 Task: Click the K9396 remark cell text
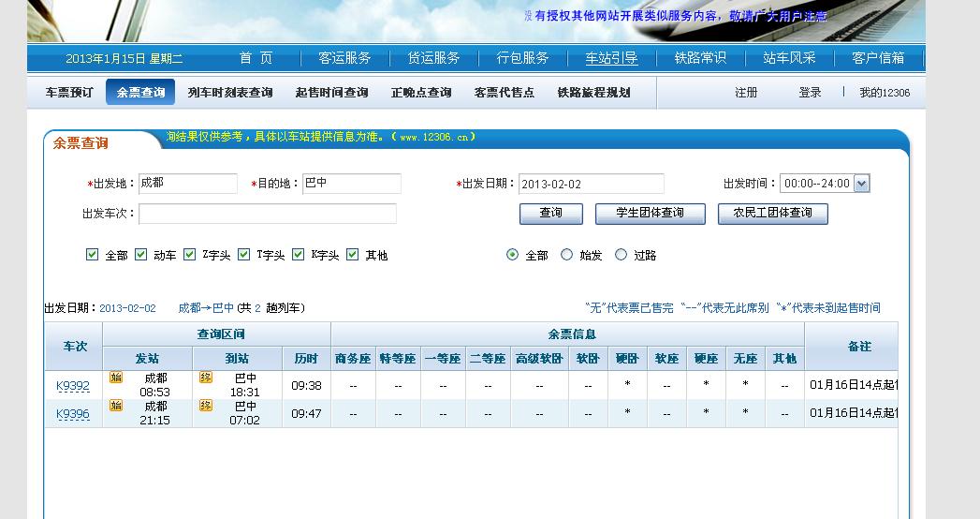click(853, 413)
